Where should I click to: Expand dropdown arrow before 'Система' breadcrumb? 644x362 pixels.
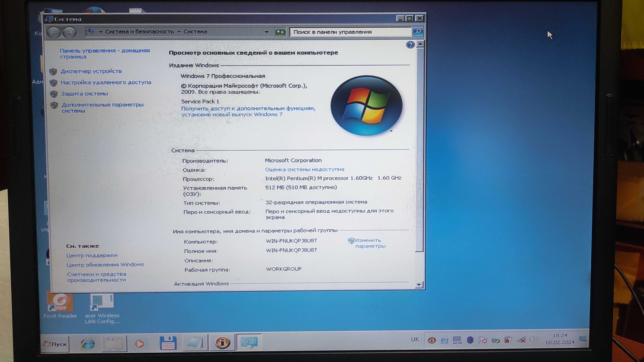[179, 32]
